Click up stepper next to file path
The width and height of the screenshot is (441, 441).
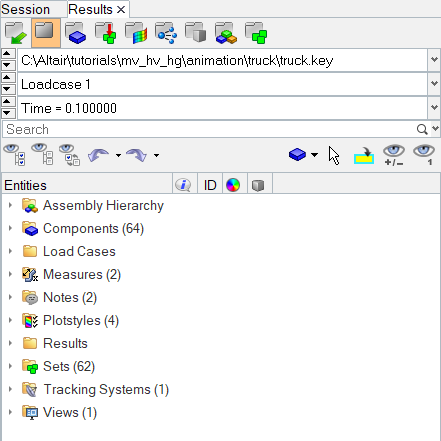point(8,54)
